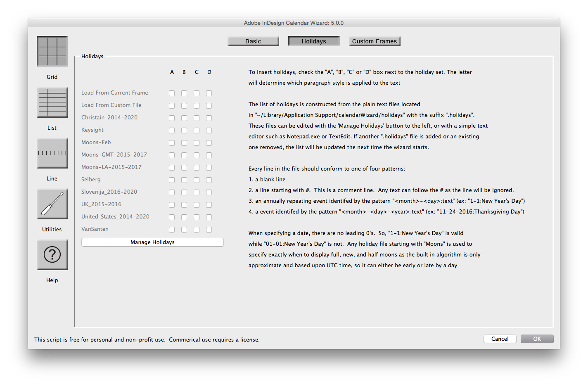Enable checkbox A for Load From Current Frame

(172, 93)
